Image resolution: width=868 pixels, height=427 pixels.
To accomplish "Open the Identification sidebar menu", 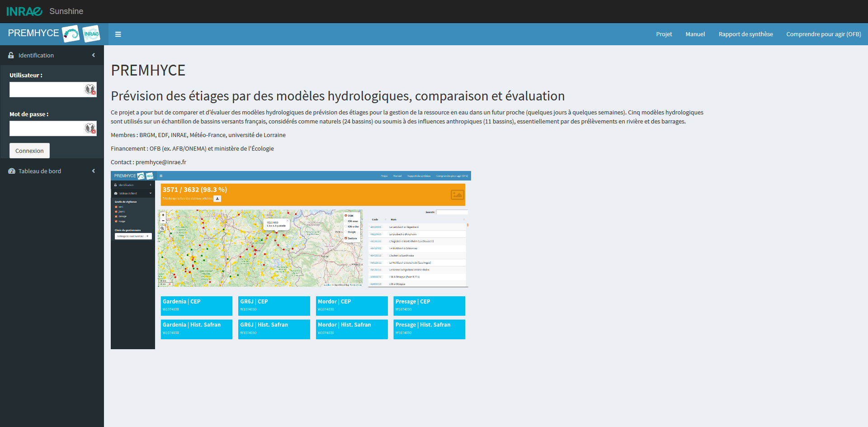I will [52, 55].
